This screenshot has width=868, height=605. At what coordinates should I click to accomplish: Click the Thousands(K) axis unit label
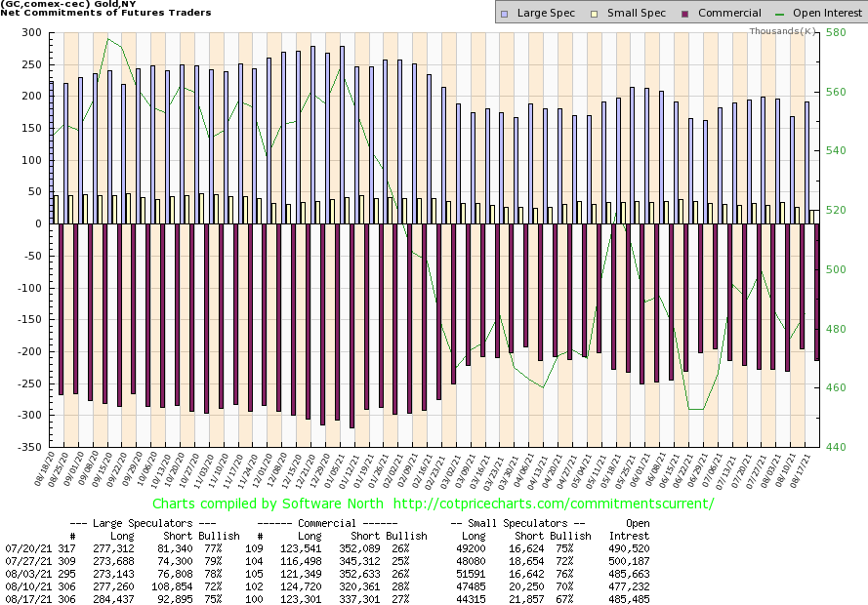pos(782,31)
